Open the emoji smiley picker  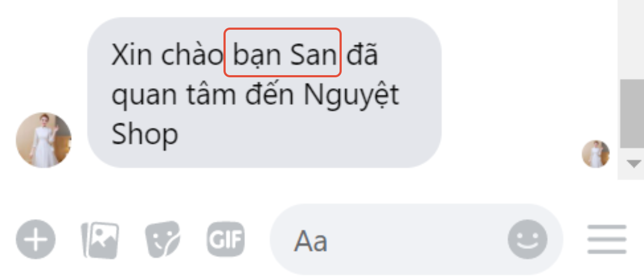click(x=527, y=240)
